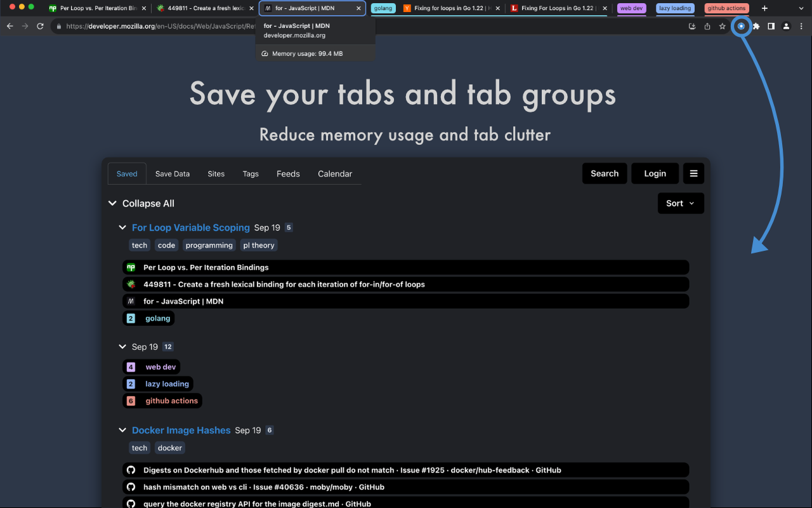812x508 pixels.
Task: Open the Save Data tab
Action: 173,173
